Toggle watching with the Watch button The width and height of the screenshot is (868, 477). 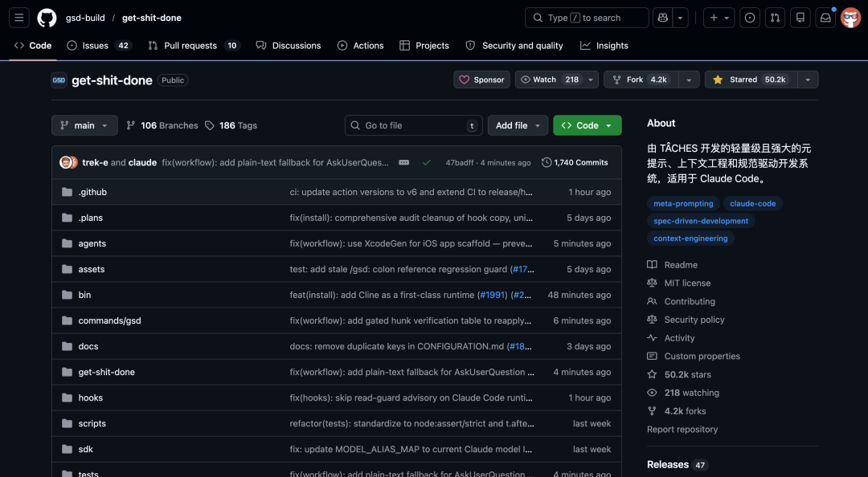[550, 79]
